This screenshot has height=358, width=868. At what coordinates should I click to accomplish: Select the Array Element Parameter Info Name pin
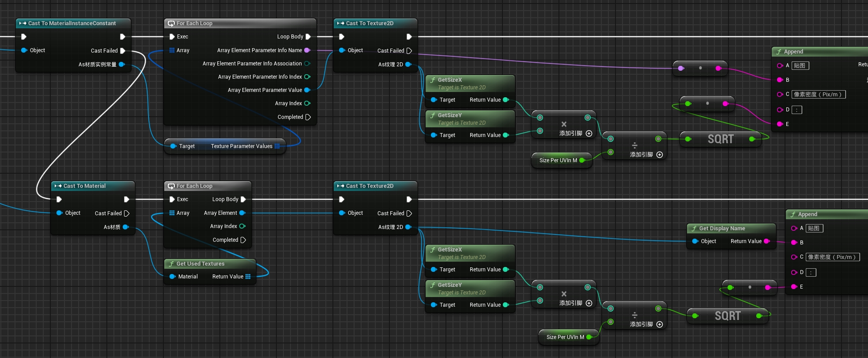click(307, 50)
